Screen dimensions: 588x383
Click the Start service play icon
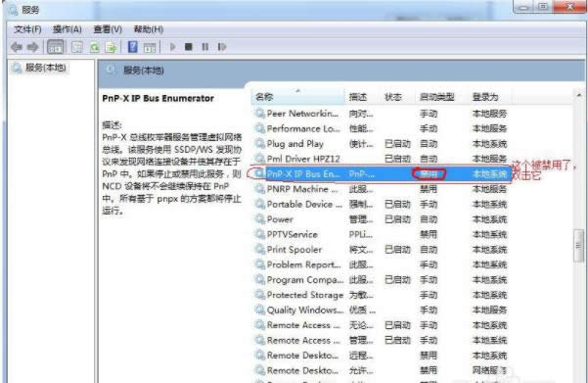(173, 47)
